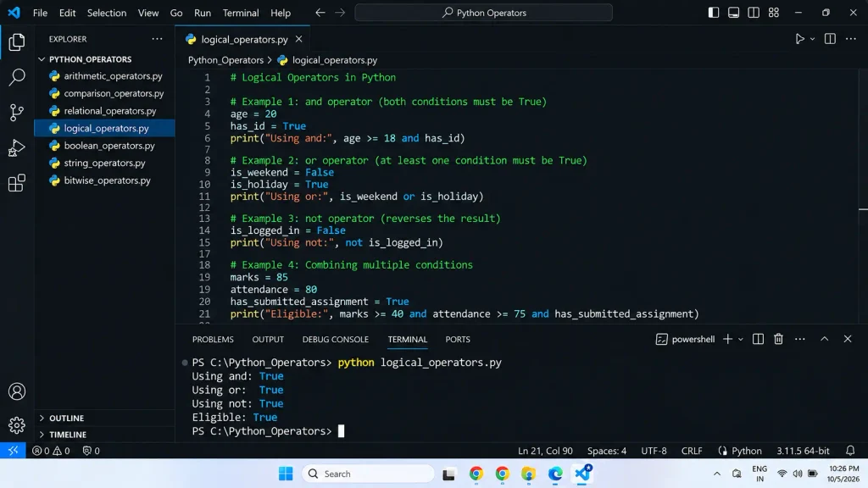Open the View menu
This screenshot has height=488, width=868.
(147, 13)
